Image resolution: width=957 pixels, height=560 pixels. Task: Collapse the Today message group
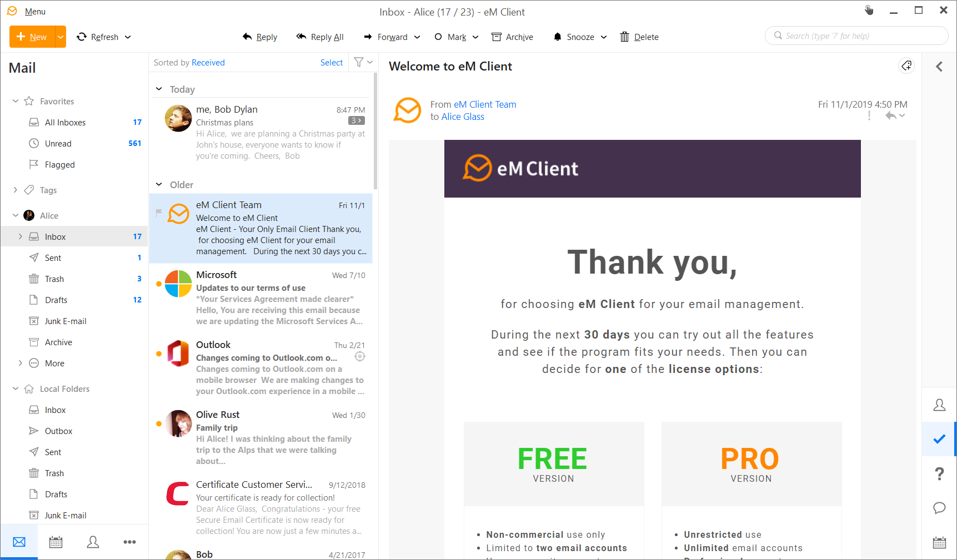(159, 89)
